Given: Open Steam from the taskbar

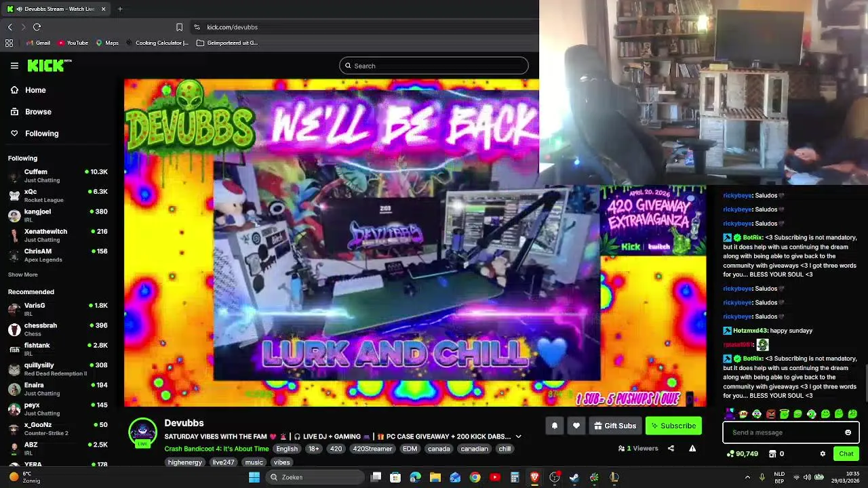Looking at the screenshot, I should [574, 477].
